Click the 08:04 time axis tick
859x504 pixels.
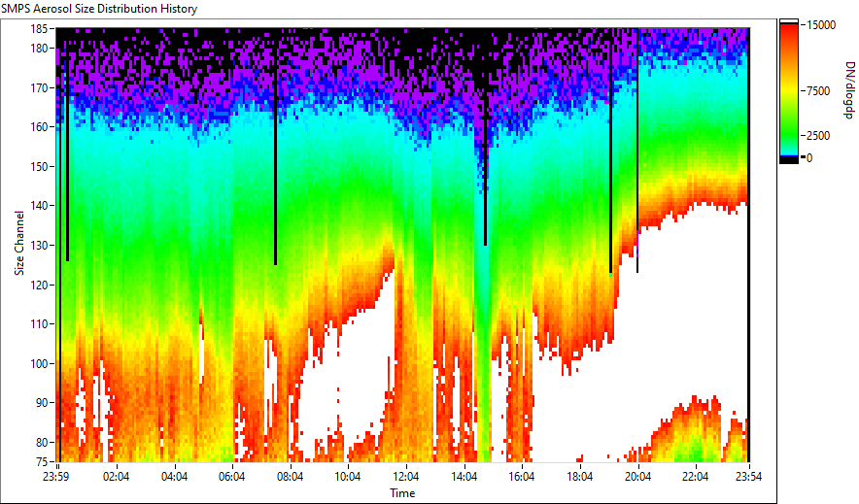click(x=290, y=477)
